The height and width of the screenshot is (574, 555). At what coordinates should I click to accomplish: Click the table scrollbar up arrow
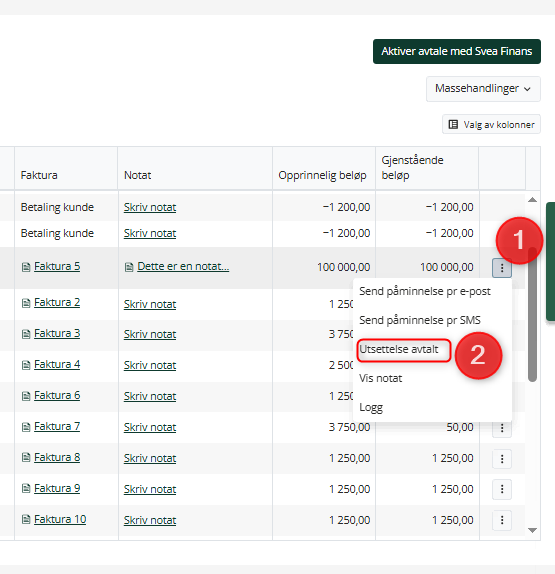533,200
